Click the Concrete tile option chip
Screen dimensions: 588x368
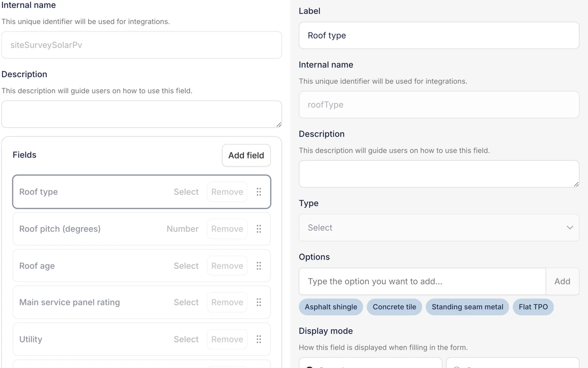394,307
